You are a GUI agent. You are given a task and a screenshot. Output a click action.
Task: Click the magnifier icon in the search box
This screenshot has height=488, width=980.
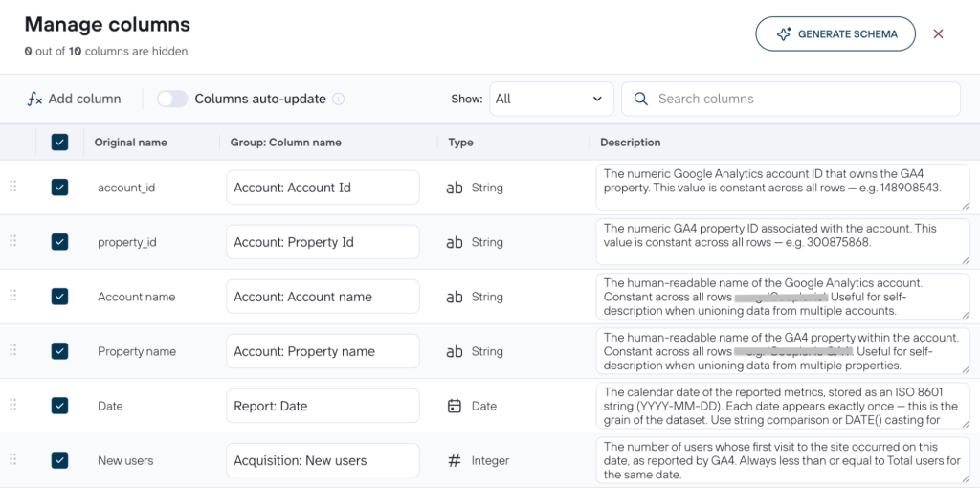click(640, 99)
